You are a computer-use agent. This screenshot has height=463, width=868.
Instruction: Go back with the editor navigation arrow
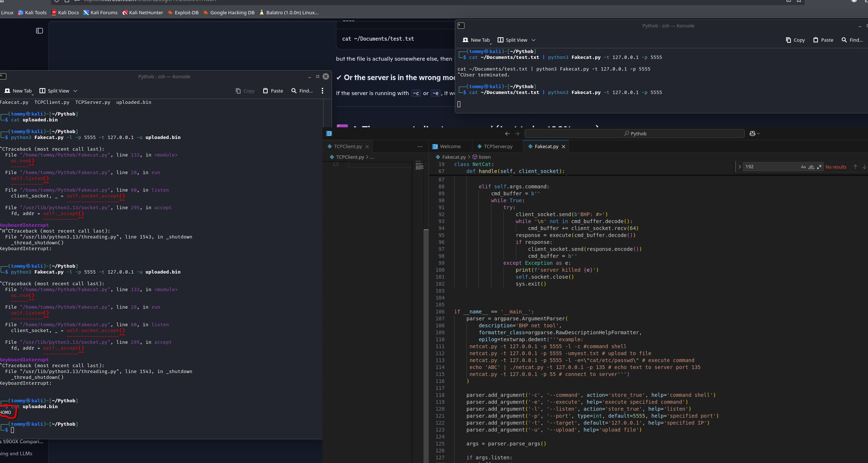(507, 133)
